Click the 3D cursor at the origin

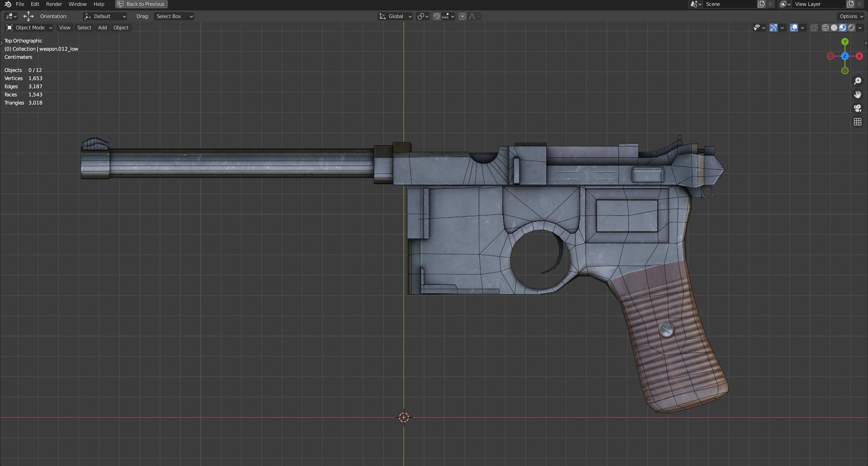tap(404, 417)
